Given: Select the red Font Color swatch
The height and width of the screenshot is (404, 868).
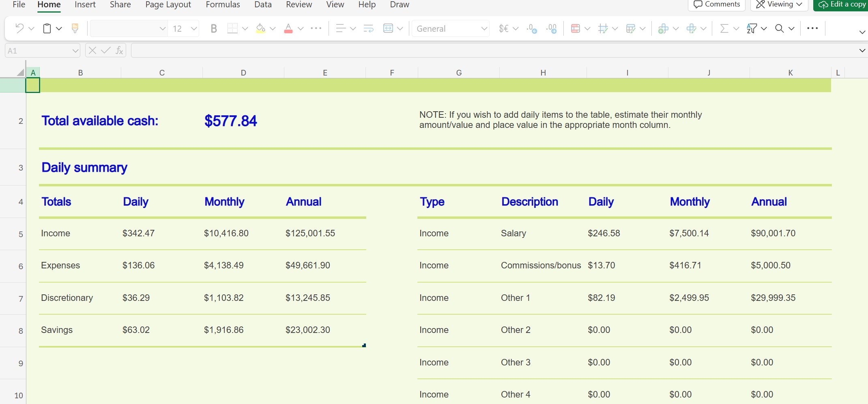Looking at the screenshot, I should coord(288,28).
